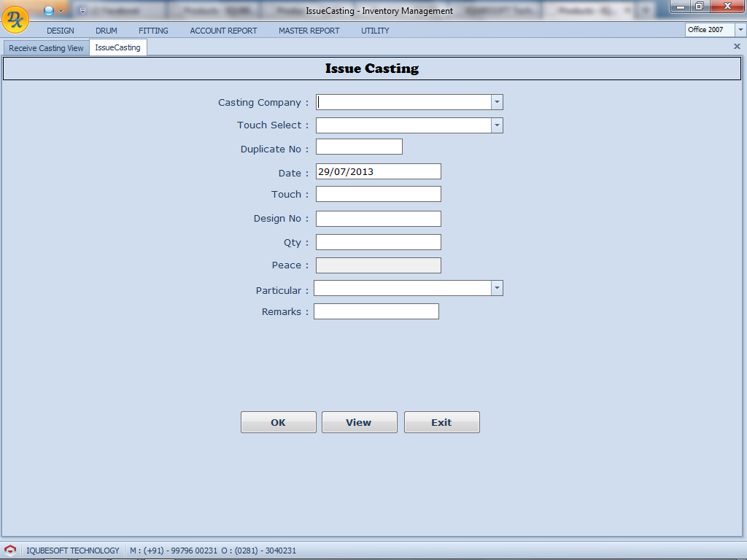Click the Exit button

pos(441,422)
